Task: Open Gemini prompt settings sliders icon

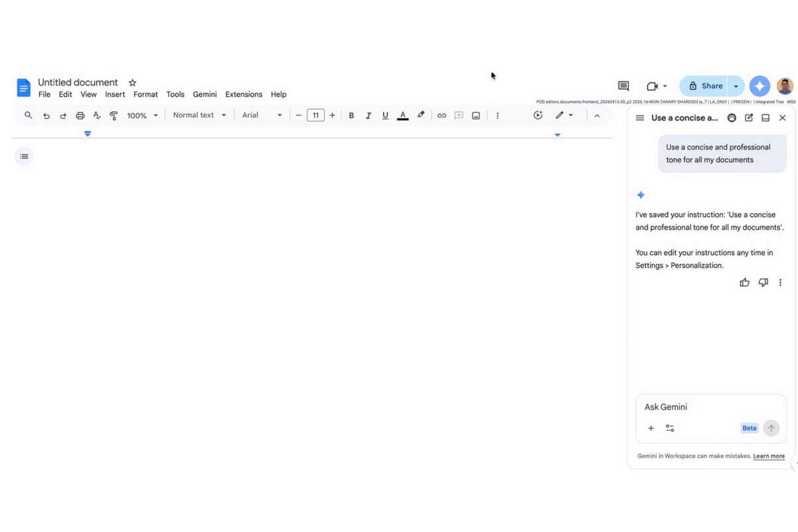Action: point(670,428)
